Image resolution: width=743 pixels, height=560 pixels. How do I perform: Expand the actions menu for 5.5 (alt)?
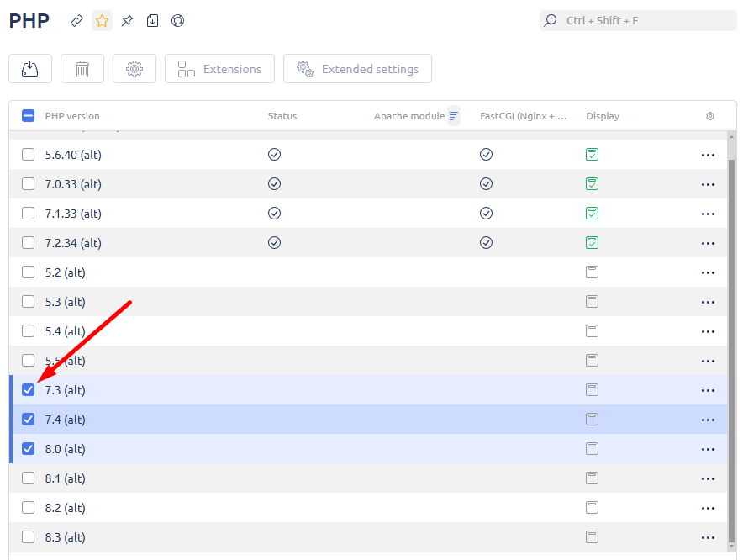tap(708, 361)
